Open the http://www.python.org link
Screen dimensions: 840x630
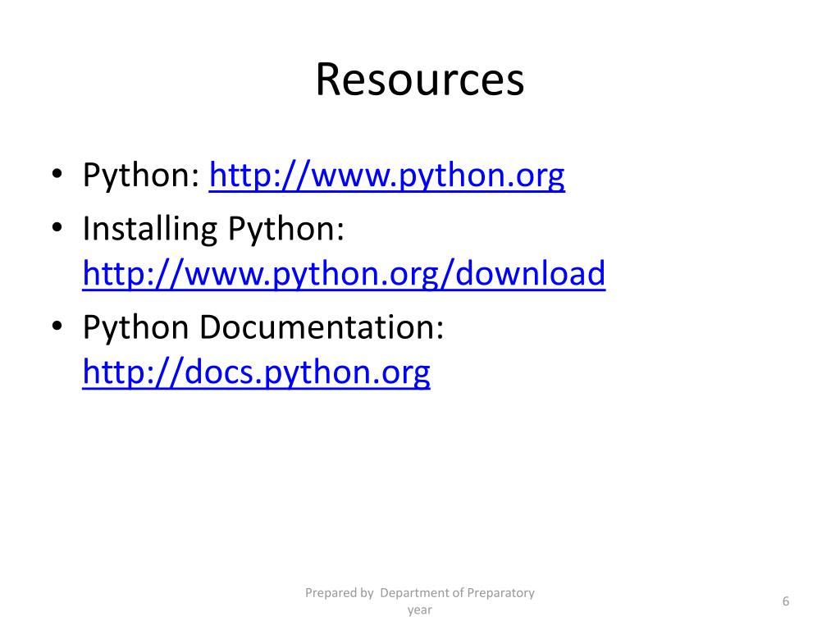point(387,176)
